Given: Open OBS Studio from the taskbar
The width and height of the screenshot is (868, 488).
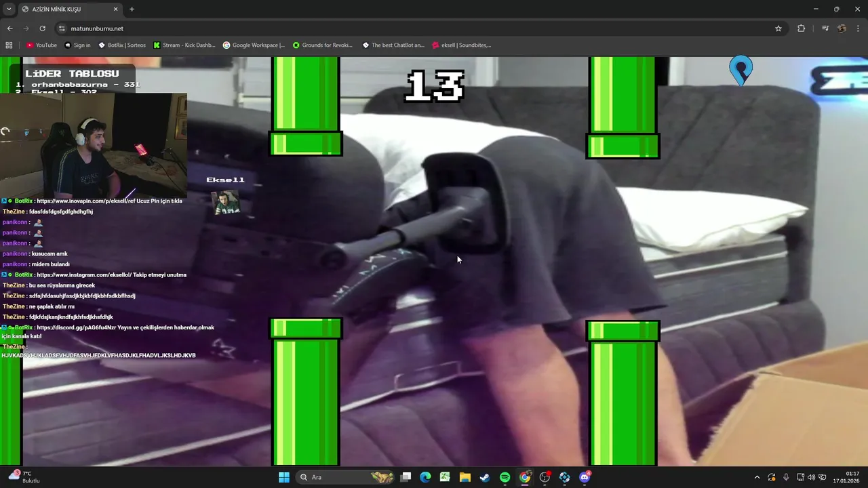Looking at the screenshot, I should tap(545, 477).
